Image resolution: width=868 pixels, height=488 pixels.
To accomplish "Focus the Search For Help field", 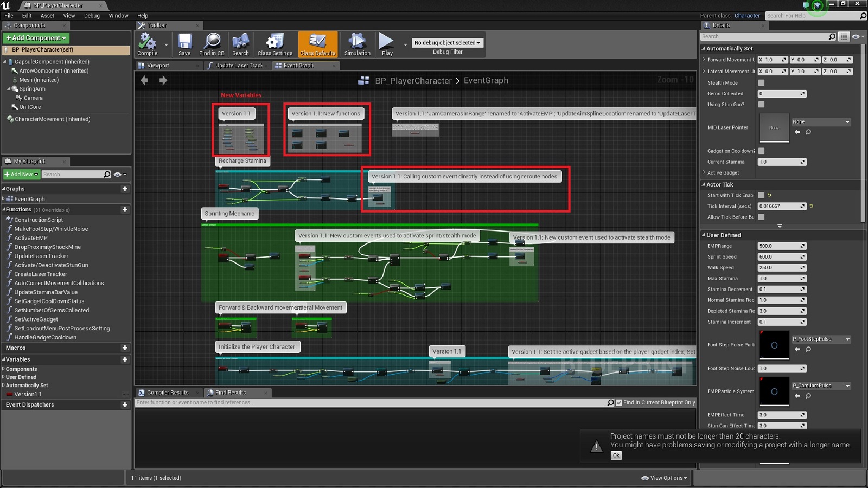I will (812, 16).
